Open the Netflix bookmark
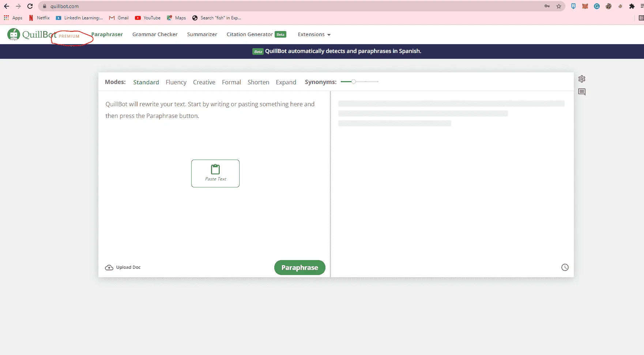This screenshot has height=355, width=644. click(39, 18)
